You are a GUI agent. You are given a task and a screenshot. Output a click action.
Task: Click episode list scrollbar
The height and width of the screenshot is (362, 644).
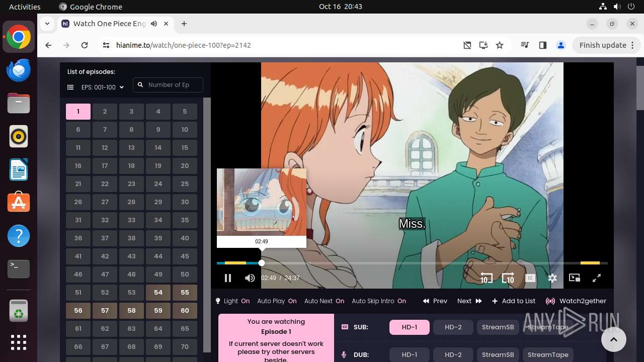click(x=207, y=225)
